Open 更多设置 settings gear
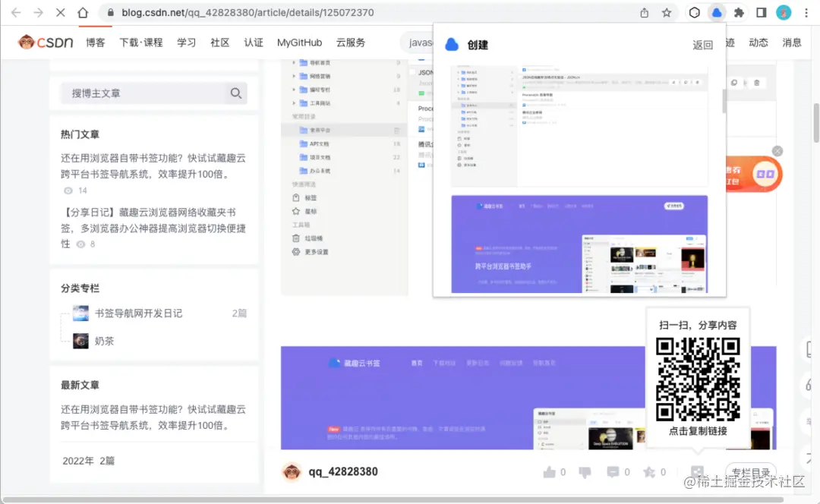The width and height of the screenshot is (820, 504). [x=295, y=251]
